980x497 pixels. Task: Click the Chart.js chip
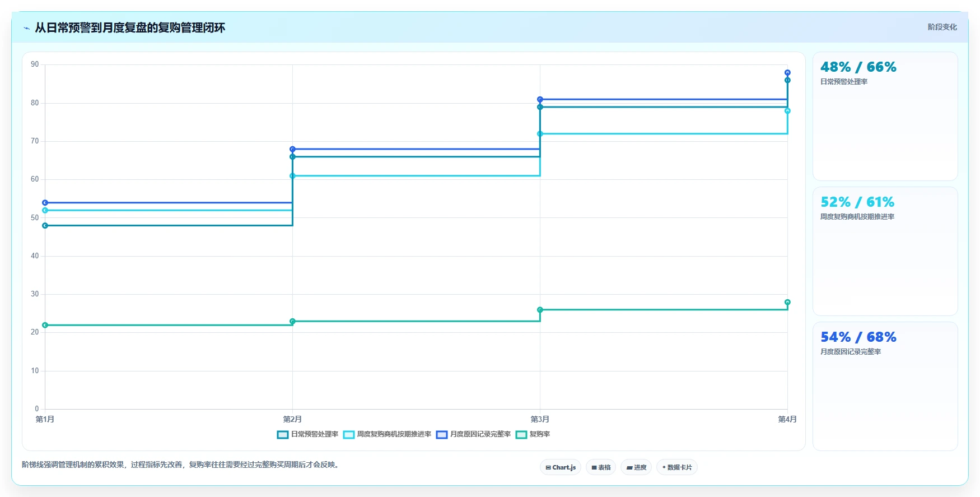561,467
